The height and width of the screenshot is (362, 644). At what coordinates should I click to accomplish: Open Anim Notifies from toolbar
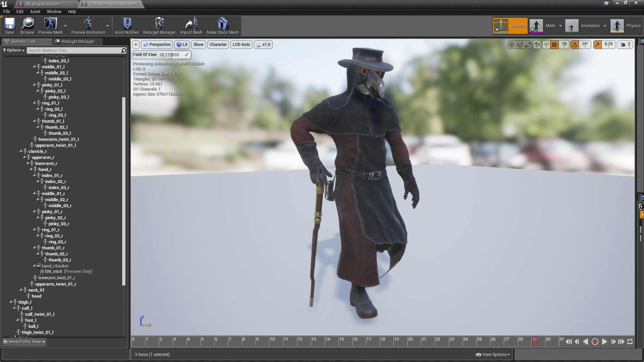coord(127,26)
